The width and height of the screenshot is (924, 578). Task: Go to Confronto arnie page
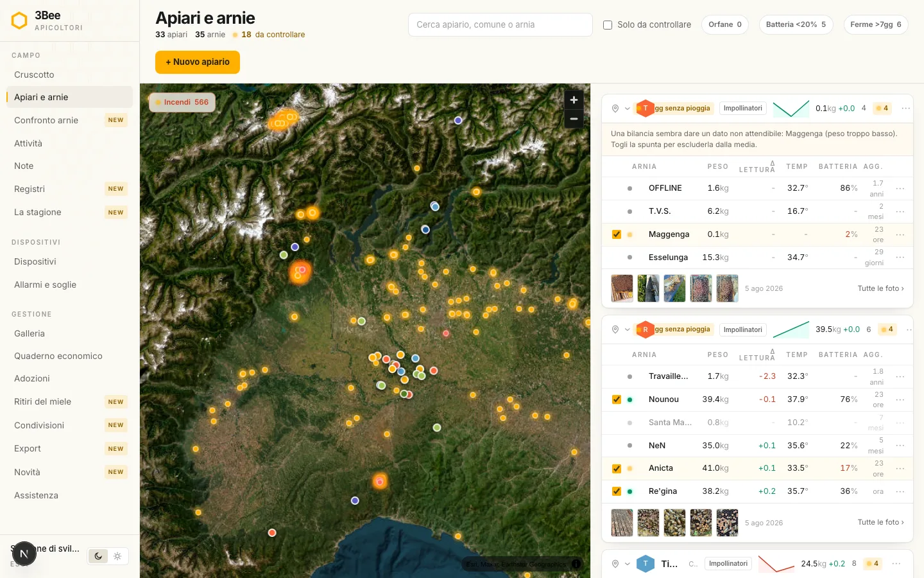[x=69, y=120]
